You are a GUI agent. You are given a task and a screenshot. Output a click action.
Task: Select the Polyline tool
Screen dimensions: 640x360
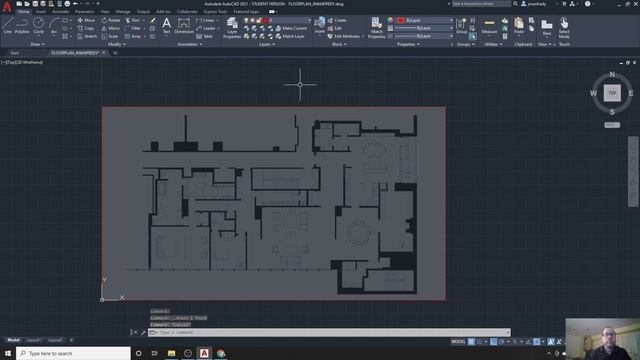pyautogui.click(x=22, y=26)
